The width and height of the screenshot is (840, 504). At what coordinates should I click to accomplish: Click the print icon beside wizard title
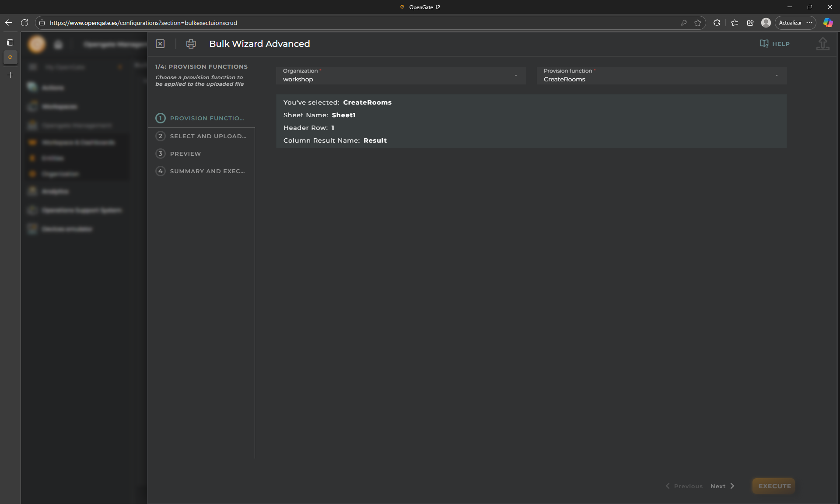pos(191,44)
